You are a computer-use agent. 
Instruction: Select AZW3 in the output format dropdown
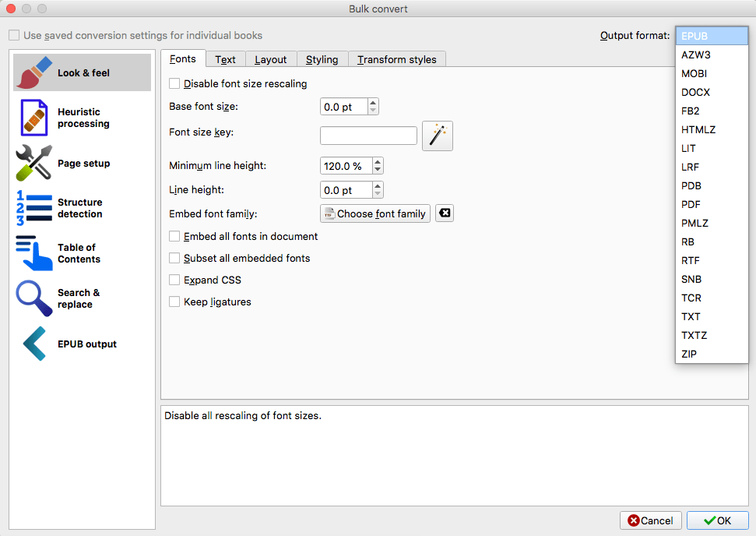click(695, 55)
